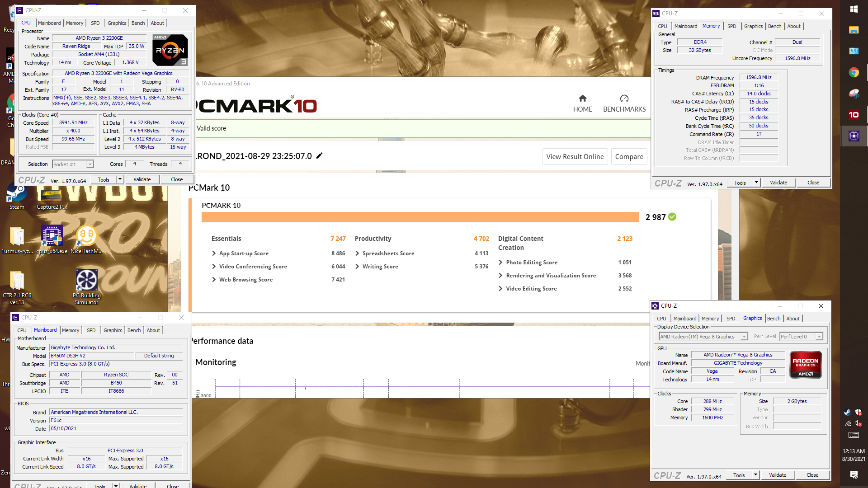Expand App Start-up Score details
The image size is (868, 488).
(214, 253)
